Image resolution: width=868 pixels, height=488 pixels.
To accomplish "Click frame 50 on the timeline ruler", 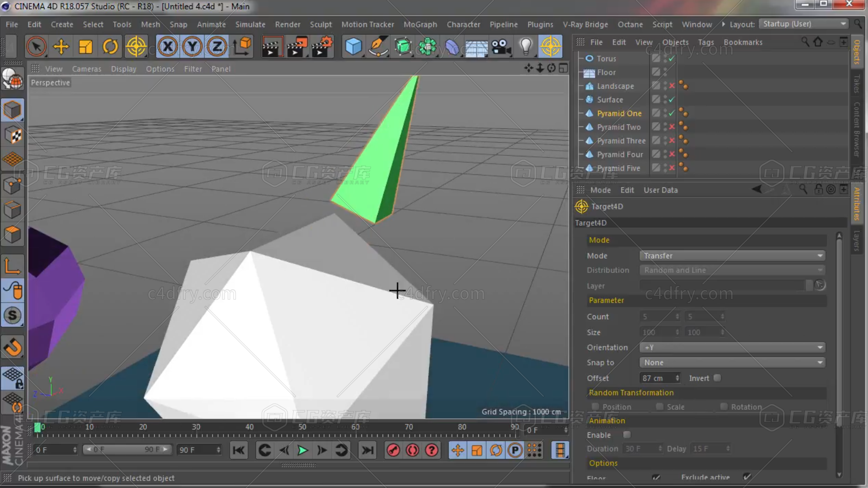I will tap(303, 427).
